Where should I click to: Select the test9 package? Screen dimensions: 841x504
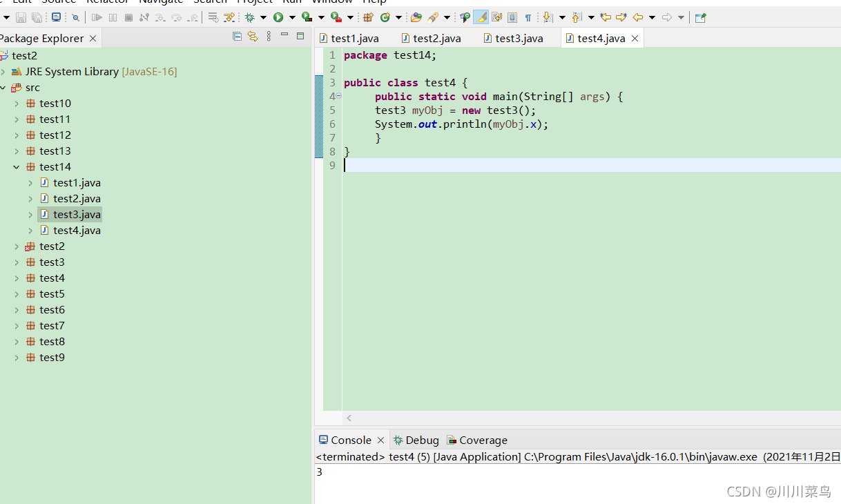pyautogui.click(x=45, y=358)
